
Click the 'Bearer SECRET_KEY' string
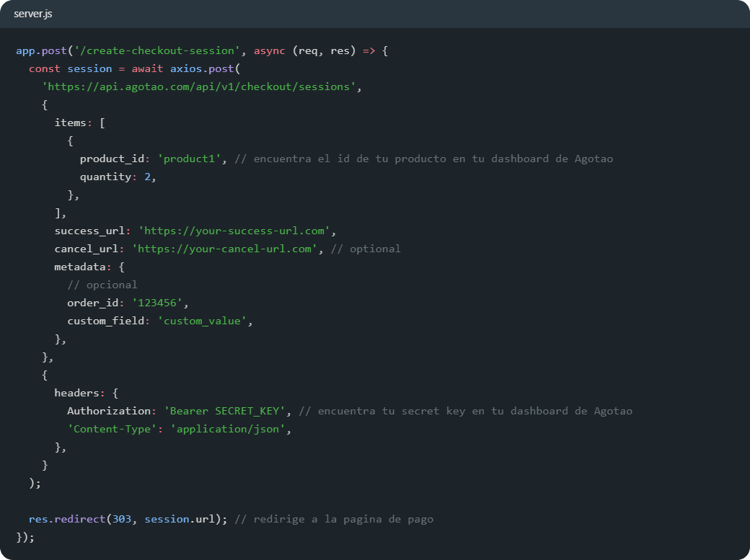pos(224,412)
